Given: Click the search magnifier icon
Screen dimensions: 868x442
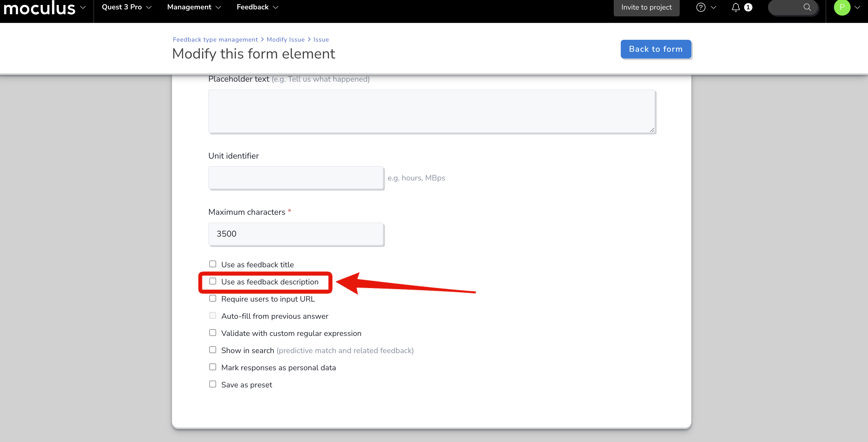Looking at the screenshot, I should tap(807, 7).
